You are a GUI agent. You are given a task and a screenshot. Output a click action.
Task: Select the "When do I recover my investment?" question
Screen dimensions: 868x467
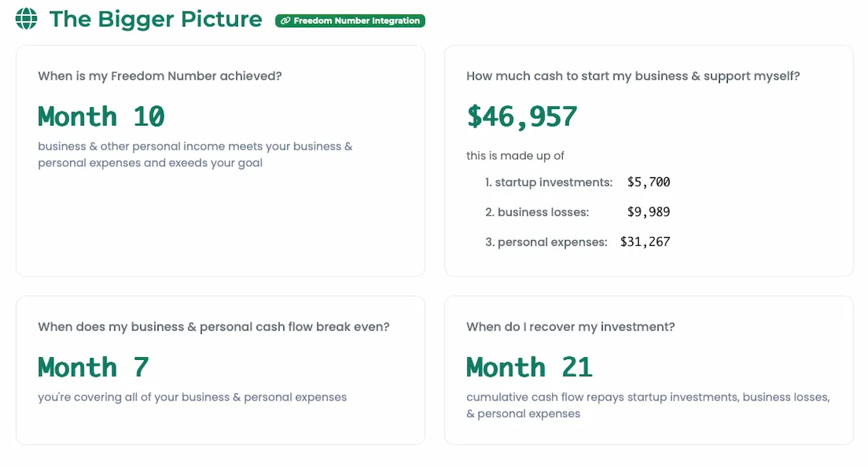571,327
